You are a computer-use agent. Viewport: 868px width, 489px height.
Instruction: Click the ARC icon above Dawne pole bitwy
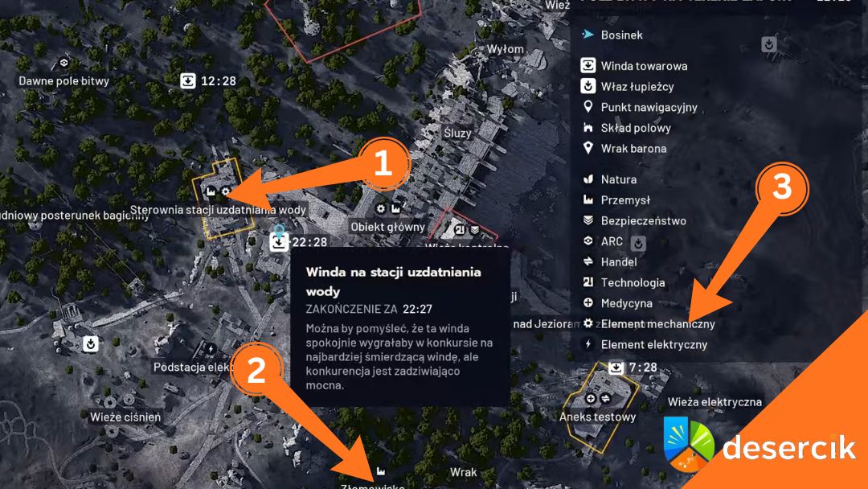point(63,62)
